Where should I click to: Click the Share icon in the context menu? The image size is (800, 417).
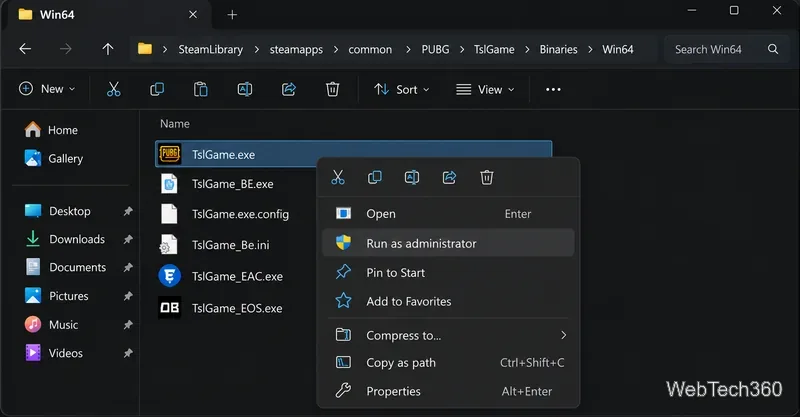click(449, 177)
